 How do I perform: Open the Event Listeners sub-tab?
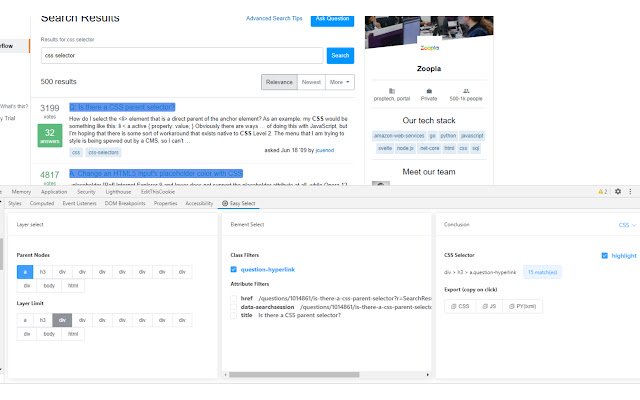79,203
